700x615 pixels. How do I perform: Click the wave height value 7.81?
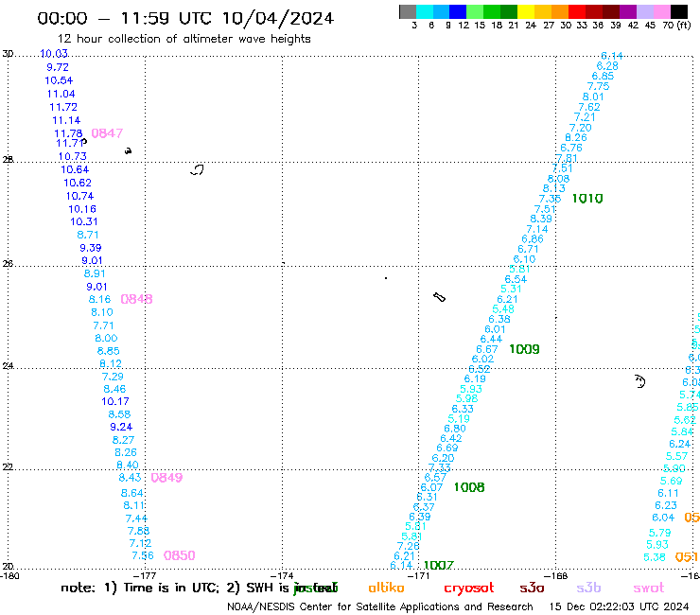point(567,158)
